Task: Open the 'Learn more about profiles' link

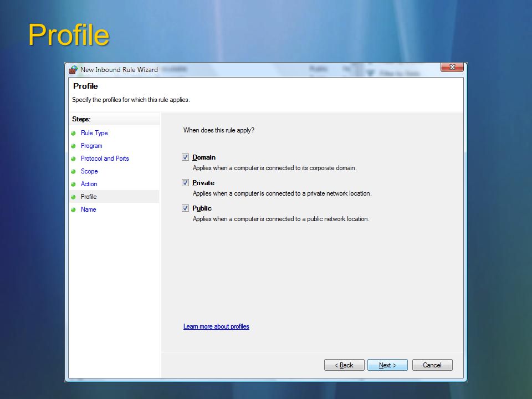Action: (216, 326)
